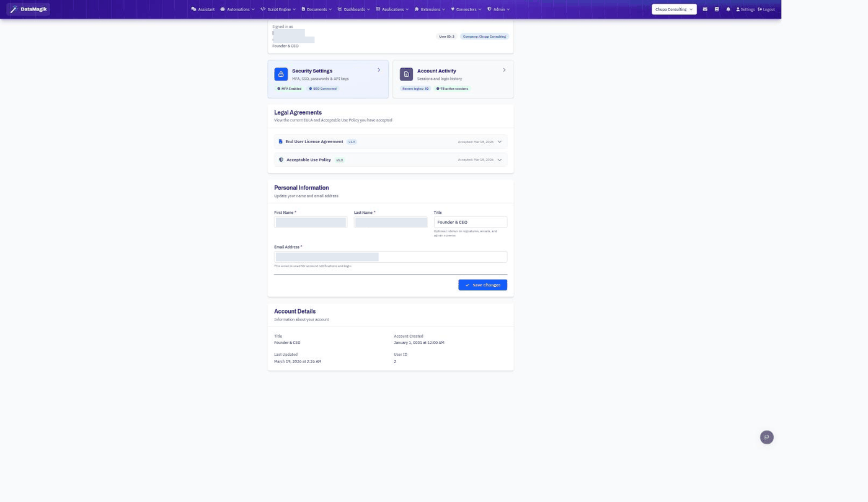Image resolution: width=868 pixels, height=502 pixels.
Task: Expand the Acceptable Use Policy row
Action: (391, 159)
